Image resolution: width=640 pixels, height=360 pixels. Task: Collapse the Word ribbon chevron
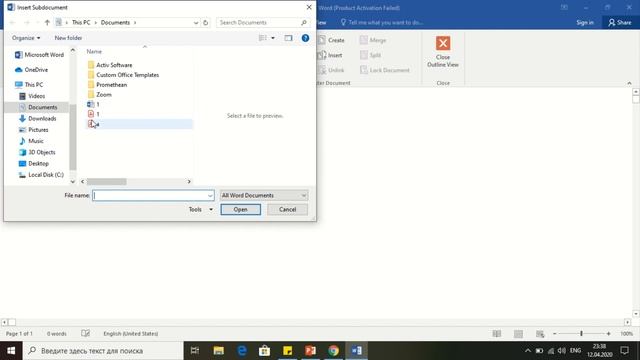click(629, 83)
